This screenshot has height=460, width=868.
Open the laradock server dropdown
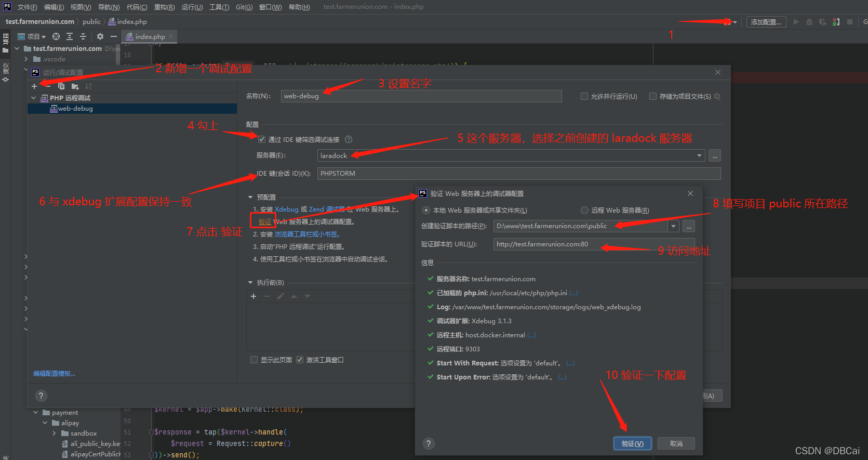(699, 155)
